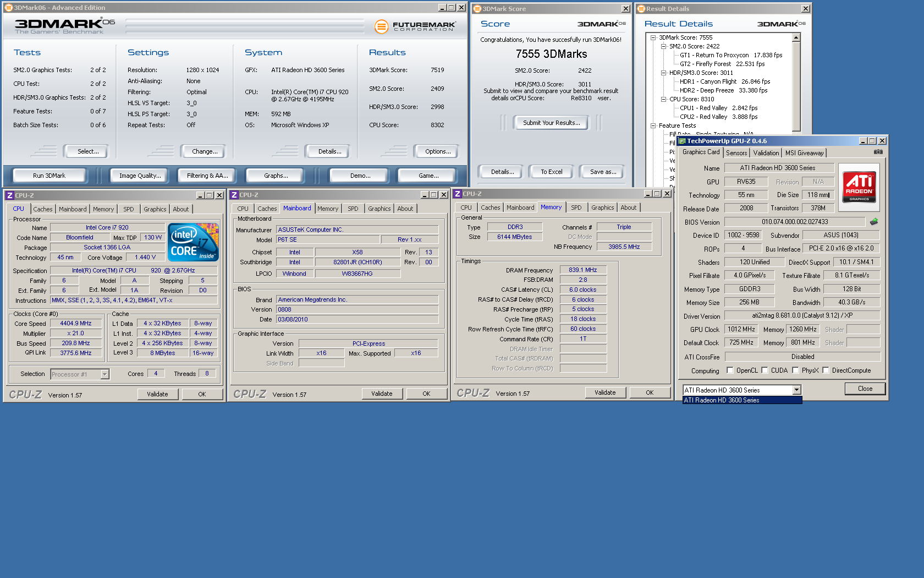Click Save as... in 3DMark Score window
The width and height of the screenshot is (924, 578).
(x=603, y=172)
